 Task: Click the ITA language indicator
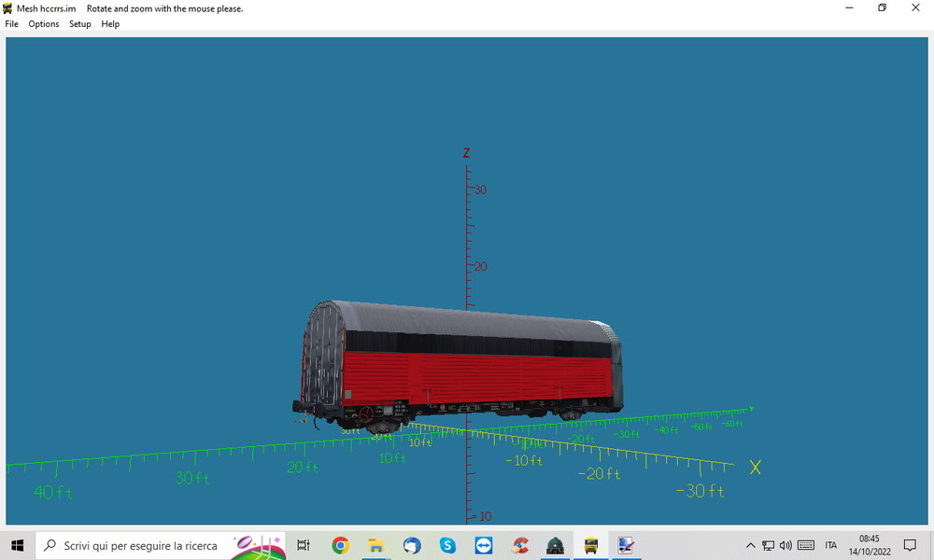tap(831, 545)
